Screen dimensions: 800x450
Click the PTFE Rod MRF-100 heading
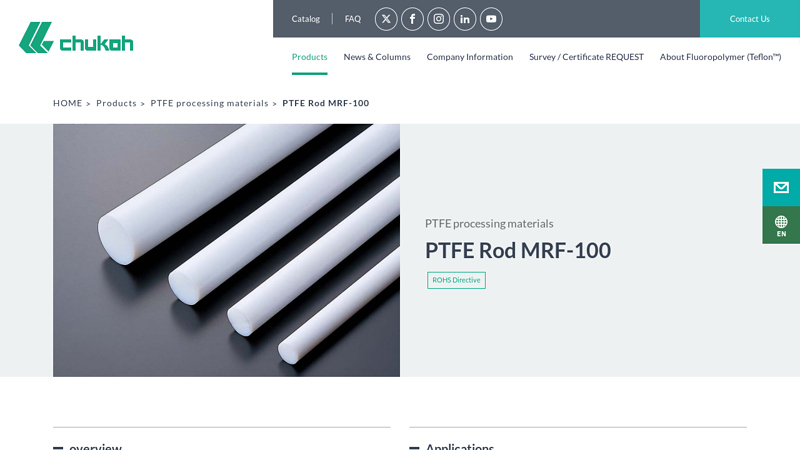point(518,251)
